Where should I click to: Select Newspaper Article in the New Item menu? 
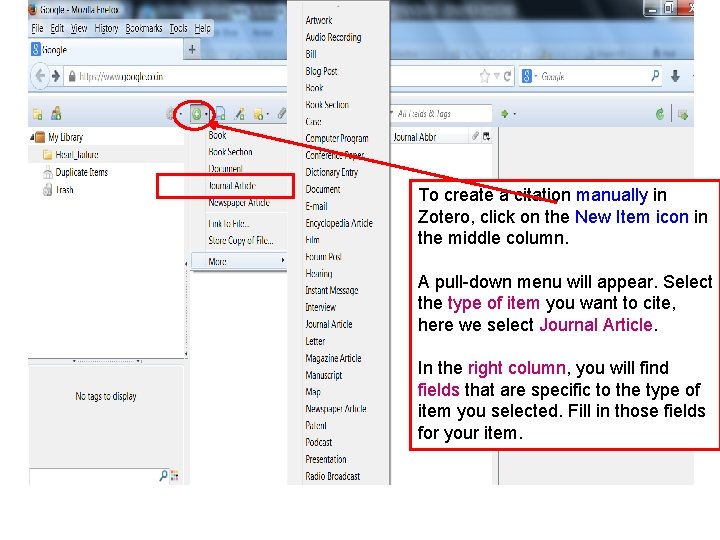(239, 202)
